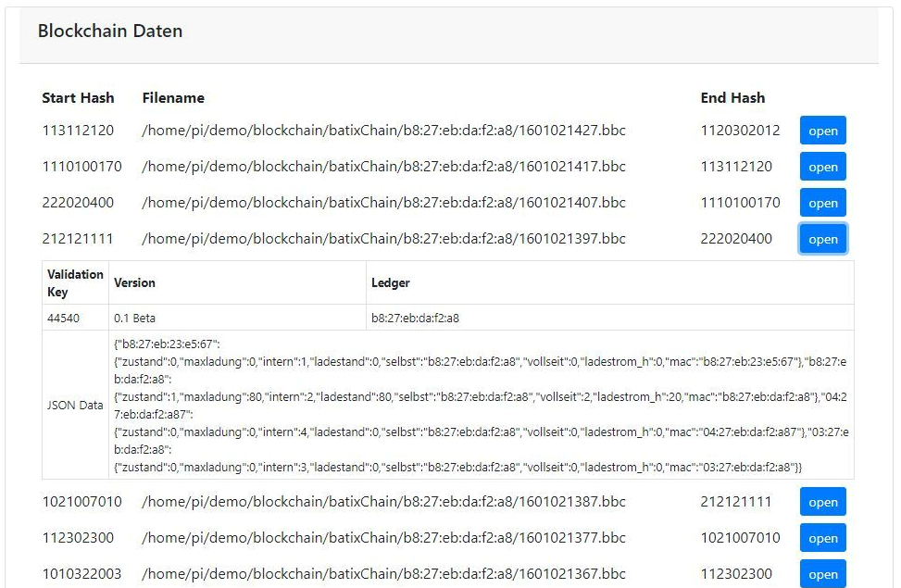Open the block ending with hash 1110100170
The image size is (901, 588).
[x=822, y=203]
